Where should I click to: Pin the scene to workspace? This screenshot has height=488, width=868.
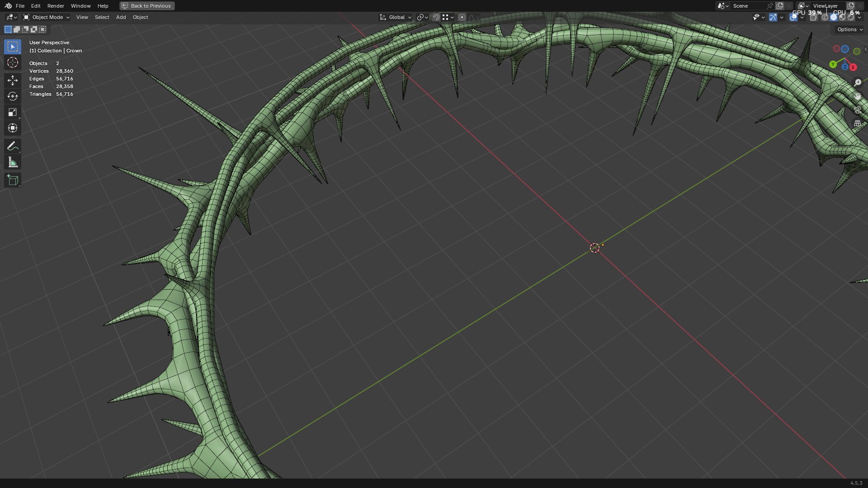pos(769,6)
